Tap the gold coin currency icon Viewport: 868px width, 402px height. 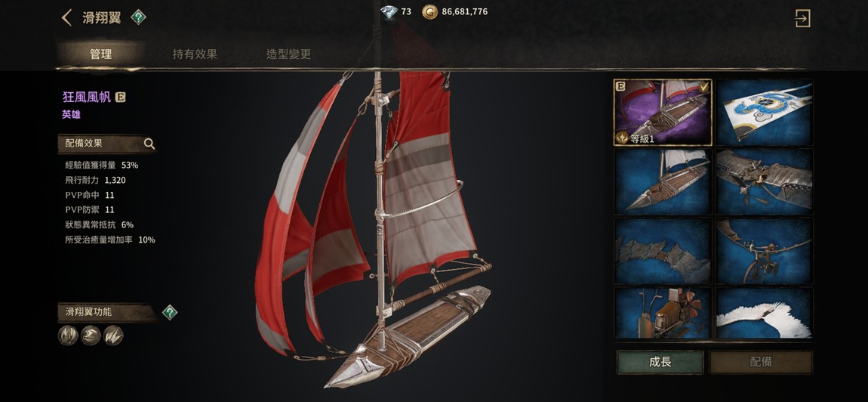click(x=429, y=11)
